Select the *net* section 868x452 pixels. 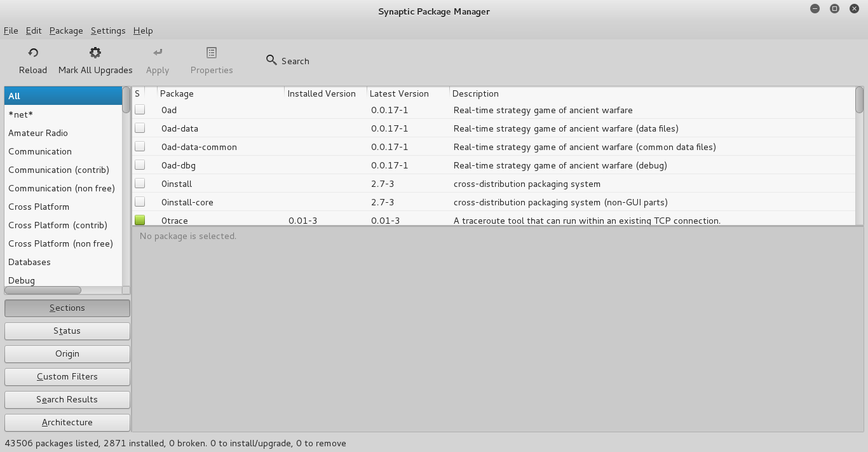point(63,114)
